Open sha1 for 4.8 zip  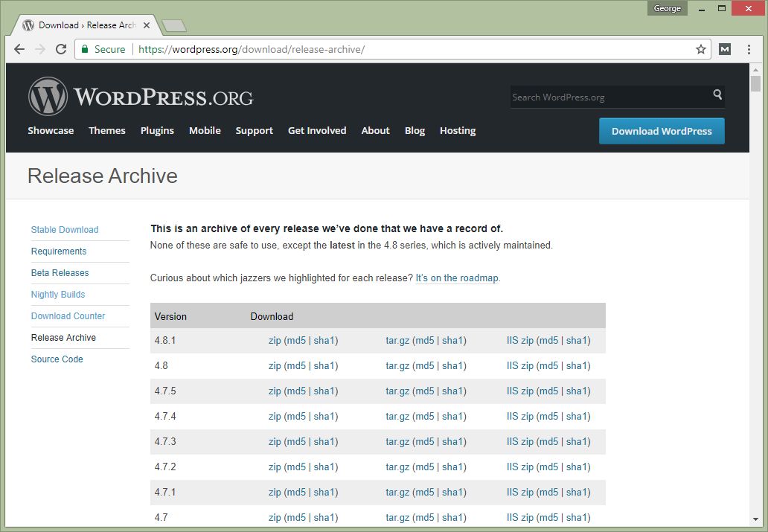click(x=324, y=366)
